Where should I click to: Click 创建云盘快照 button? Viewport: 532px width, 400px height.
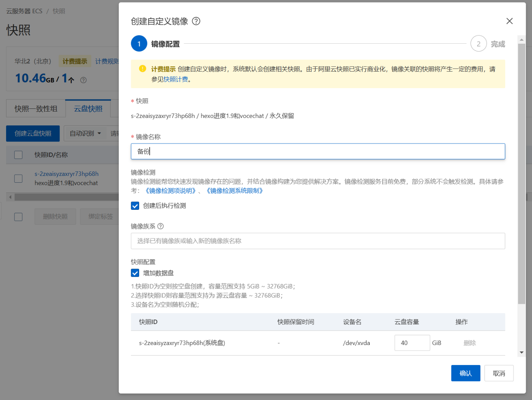(33, 133)
